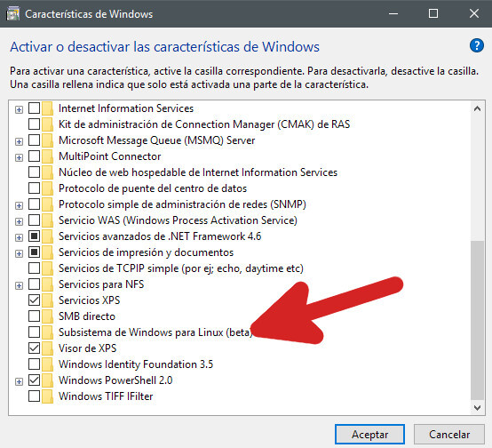Image resolution: width=492 pixels, height=448 pixels.
Task: Toggle Servicios avanzados de .NET Framework 4.6 checkbox
Action: tap(34, 236)
